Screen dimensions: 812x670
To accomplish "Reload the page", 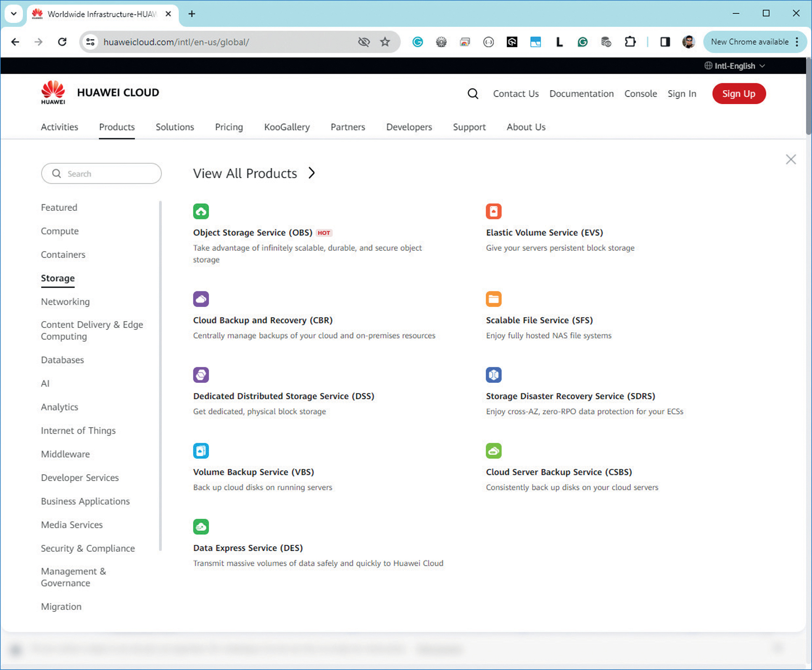I will click(62, 42).
